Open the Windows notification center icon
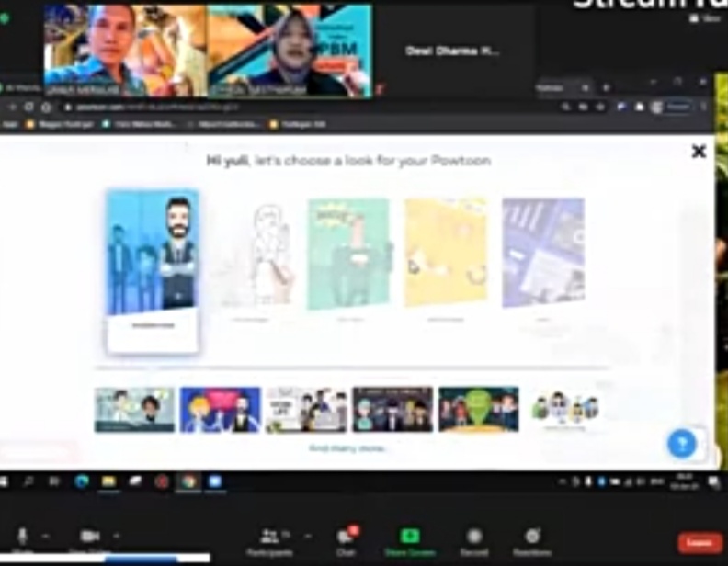 coord(713,483)
